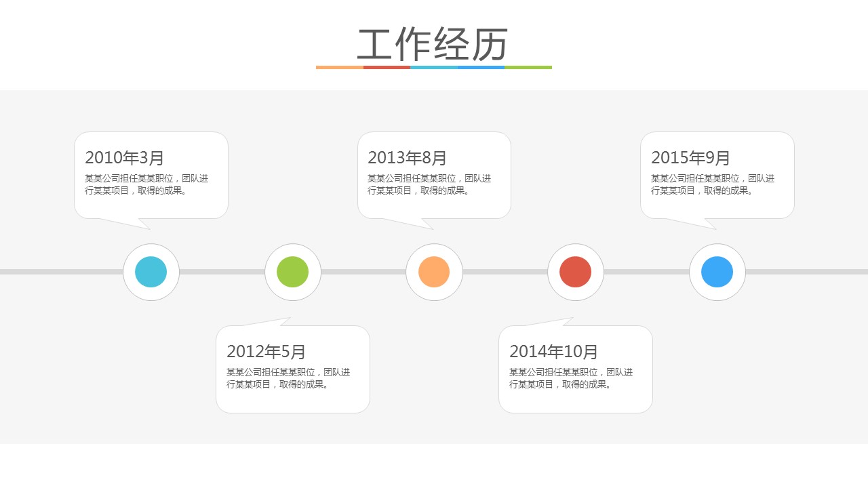
Task: Select the green timeline circle marker
Action: click(293, 272)
